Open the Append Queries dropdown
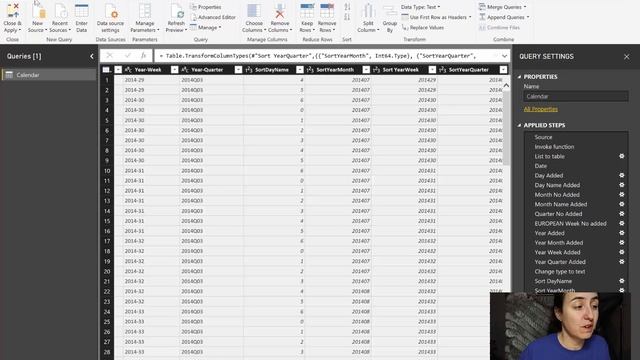Image resolution: width=640 pixels, height=360 pixels. [504, 17]
